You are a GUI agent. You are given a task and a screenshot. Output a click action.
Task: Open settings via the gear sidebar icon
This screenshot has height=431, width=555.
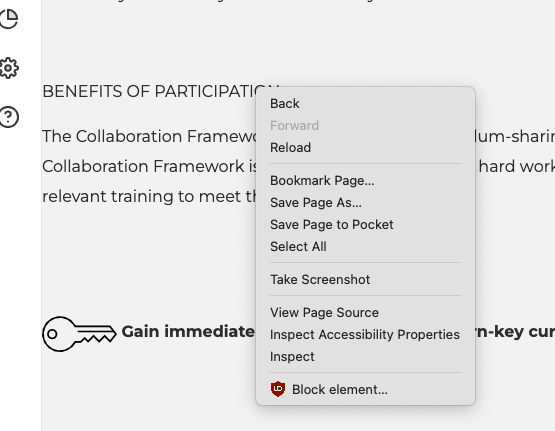point(8,68)
